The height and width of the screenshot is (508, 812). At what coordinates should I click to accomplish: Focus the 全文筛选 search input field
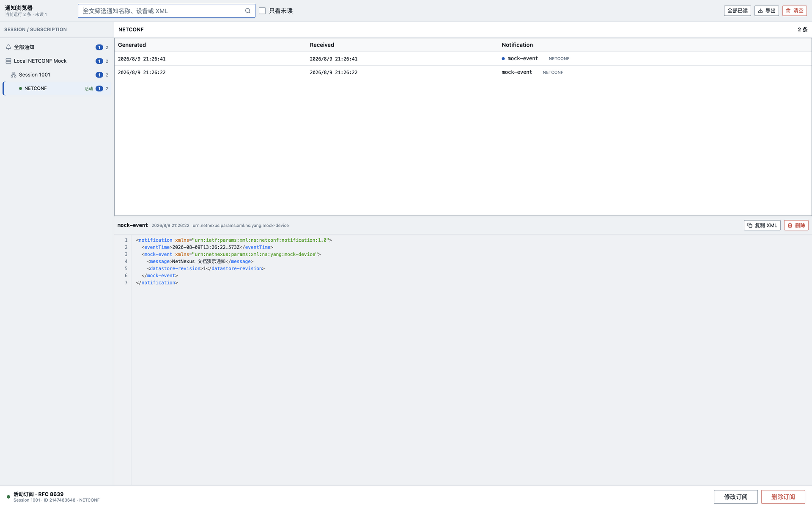coord(166,11)
